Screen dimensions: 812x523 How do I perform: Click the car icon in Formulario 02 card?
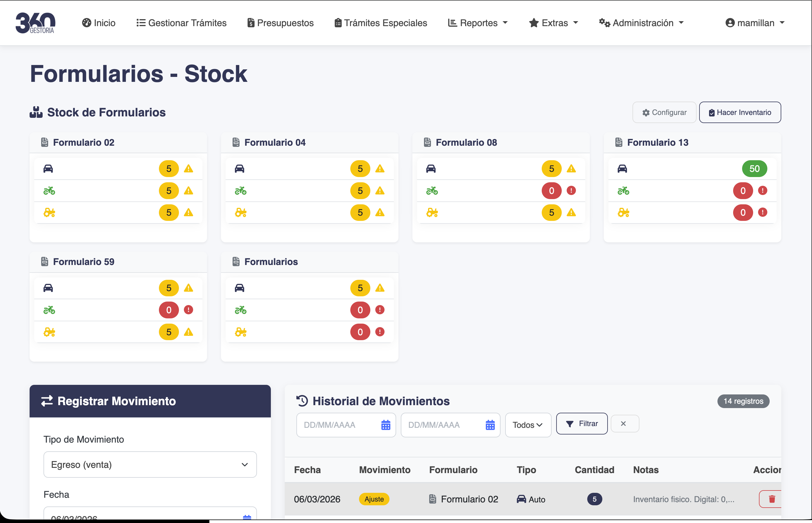(x=48, y=168)
